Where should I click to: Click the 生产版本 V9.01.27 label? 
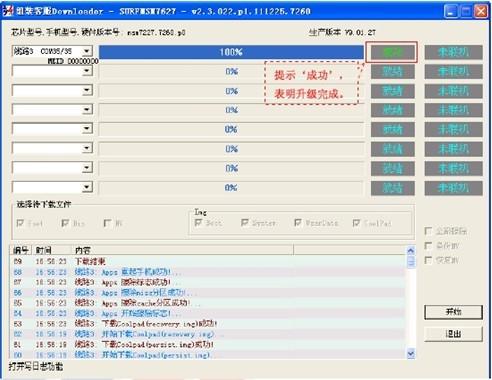click(342, 32)
